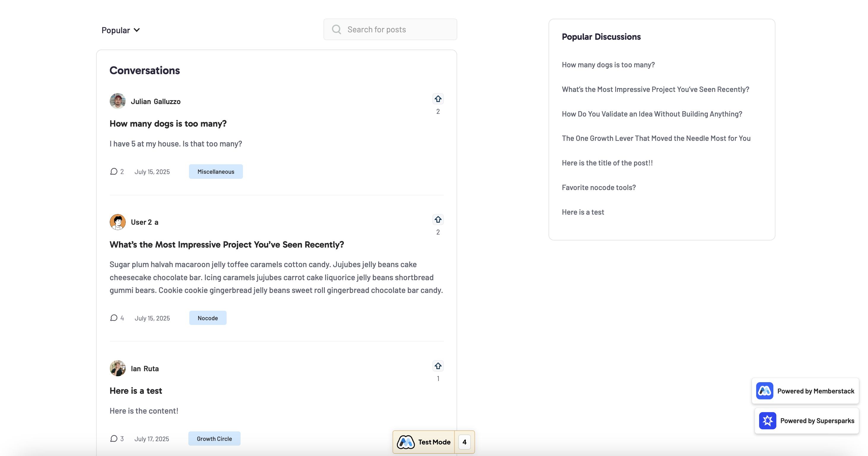The image size is (868, 456).
Task: Open comments on the 'Here is a test' post
Action: pos(117,439)
